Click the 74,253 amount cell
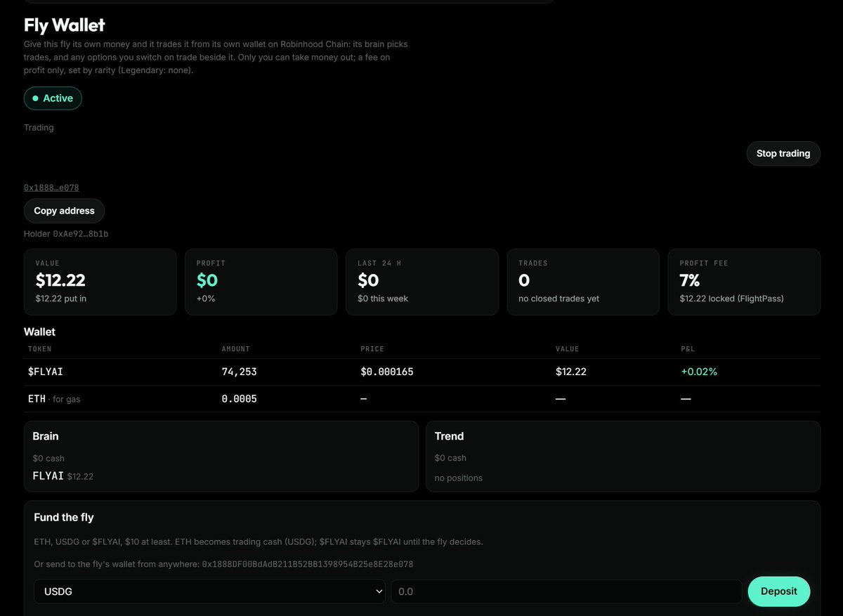 (x=240, y=372)
